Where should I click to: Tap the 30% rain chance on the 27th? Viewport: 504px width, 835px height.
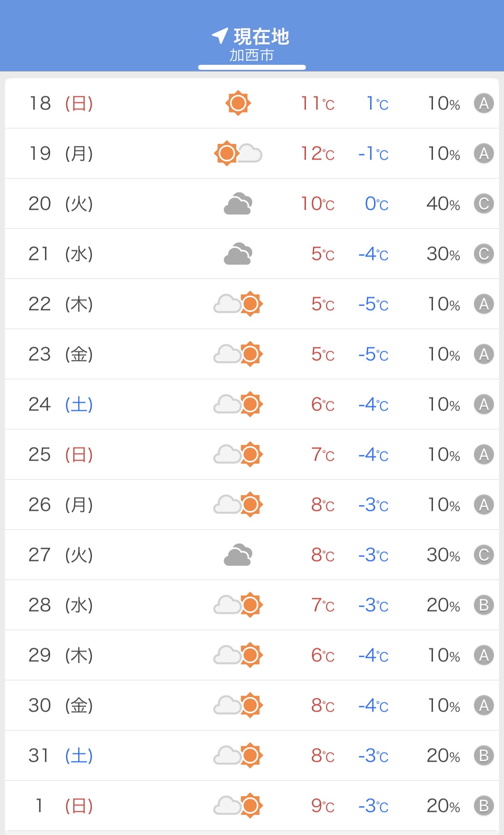click(x=443, y=555)
